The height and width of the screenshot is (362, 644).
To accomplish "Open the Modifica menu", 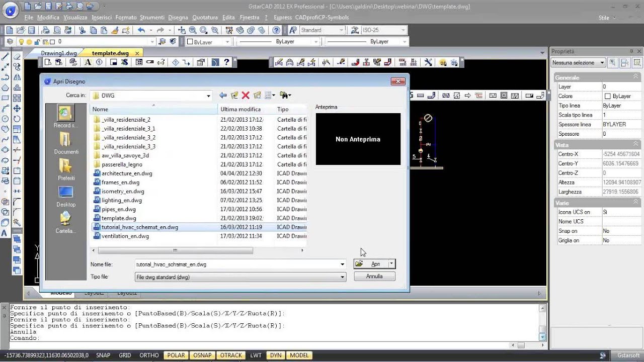I will click(48, 18).
